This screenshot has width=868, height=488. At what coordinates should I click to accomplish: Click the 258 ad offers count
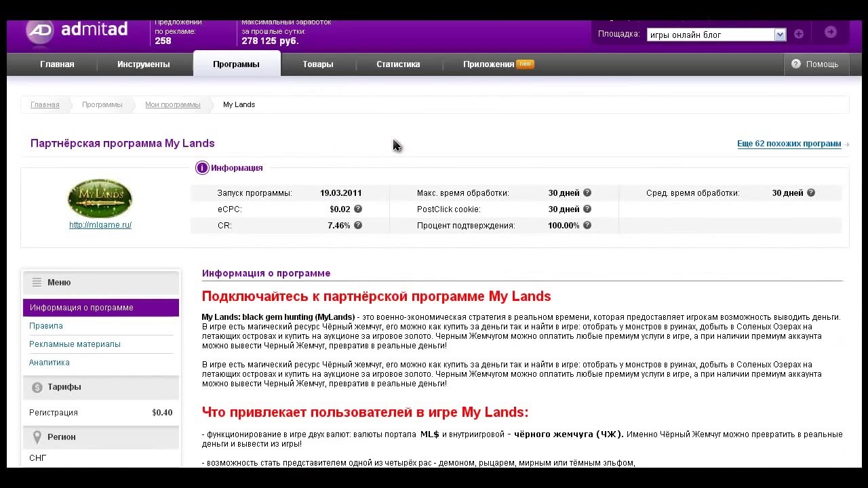click(x=163, y=41)
